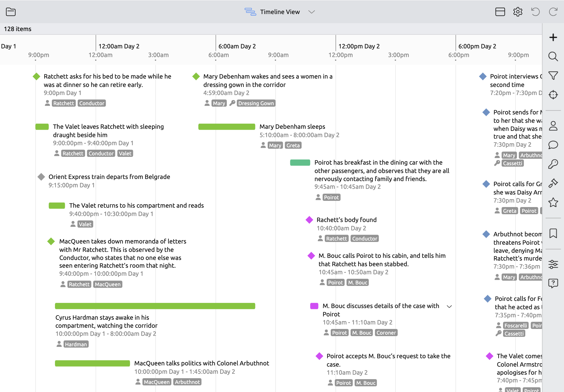Image resolution: width=564 pixels, height=392 pixels.
Task: Click the Foscarelli tag
Action: tap(516, 326)
